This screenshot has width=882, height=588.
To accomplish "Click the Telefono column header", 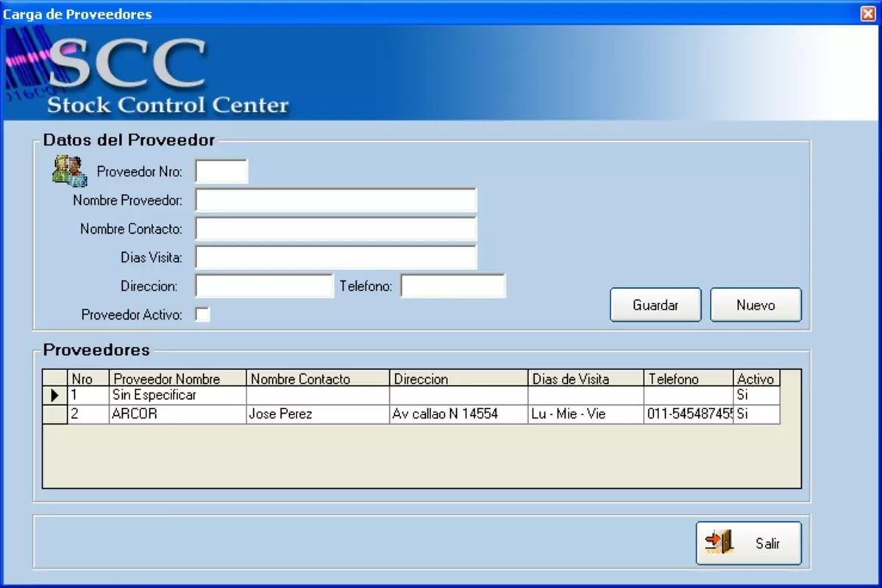I will tap(689, 379).
